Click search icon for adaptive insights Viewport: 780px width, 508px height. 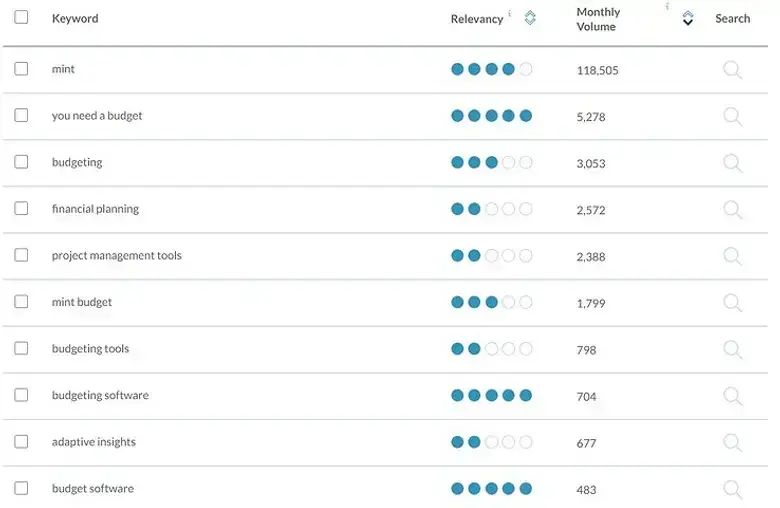(732, 443)
